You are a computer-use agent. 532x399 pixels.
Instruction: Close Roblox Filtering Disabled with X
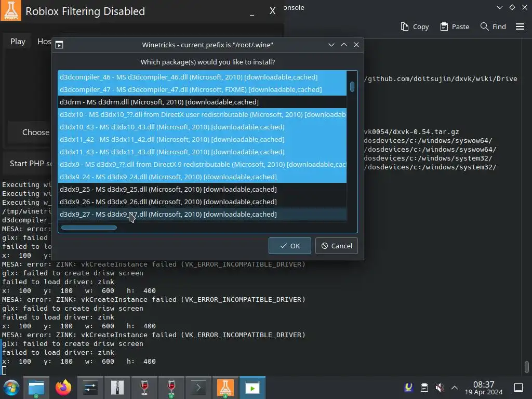(x=272, y=11)
